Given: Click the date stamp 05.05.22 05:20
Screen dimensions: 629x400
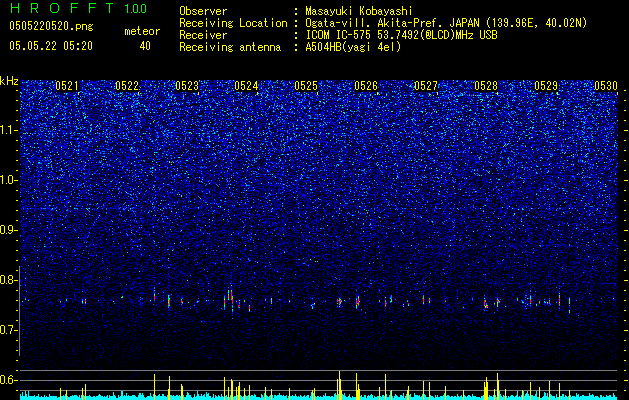Looking at the screenshot, I should (51, 46).
